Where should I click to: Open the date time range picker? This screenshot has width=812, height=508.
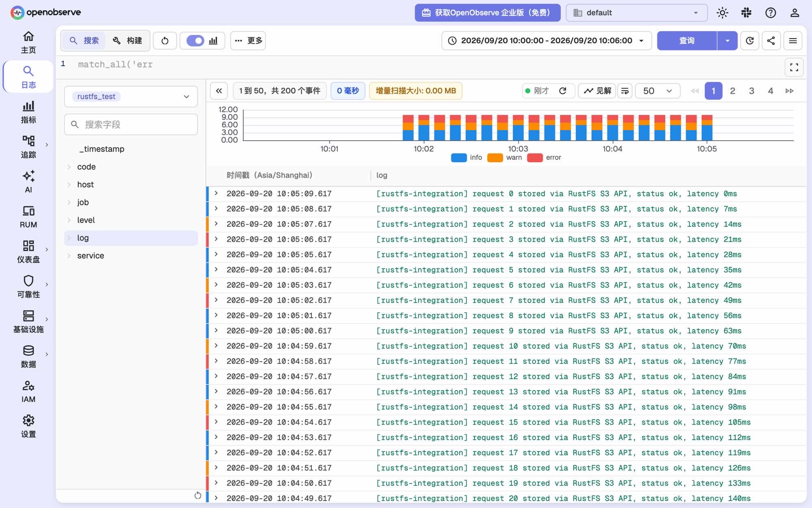point(546,41)
